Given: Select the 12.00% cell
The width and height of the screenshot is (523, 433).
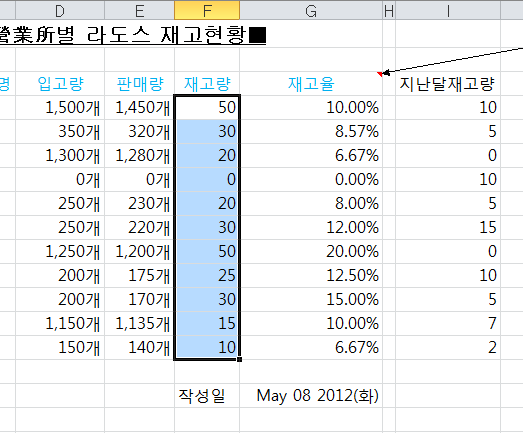Looking at the screenshot, I should pos(311,228).
